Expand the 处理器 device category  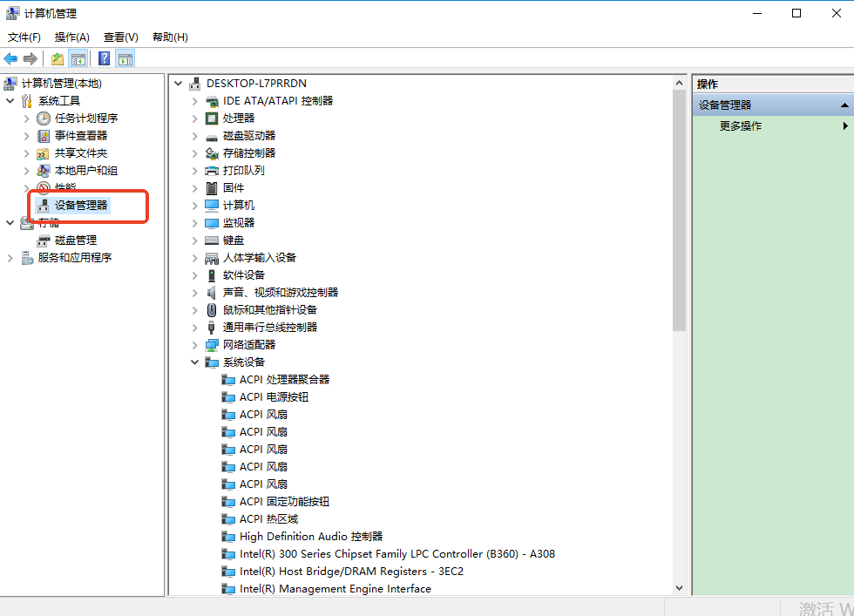[195, 118]
